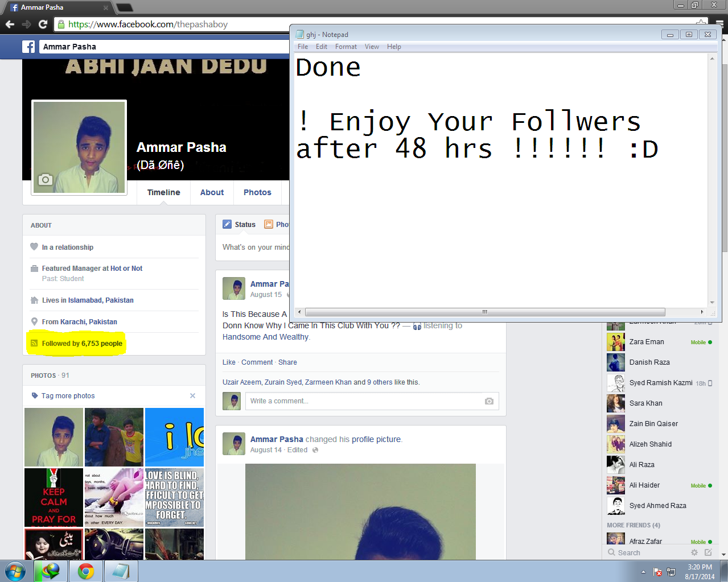Click the Action Center flag icon
The width and height of the screenshot is (728, 582).
657,572
